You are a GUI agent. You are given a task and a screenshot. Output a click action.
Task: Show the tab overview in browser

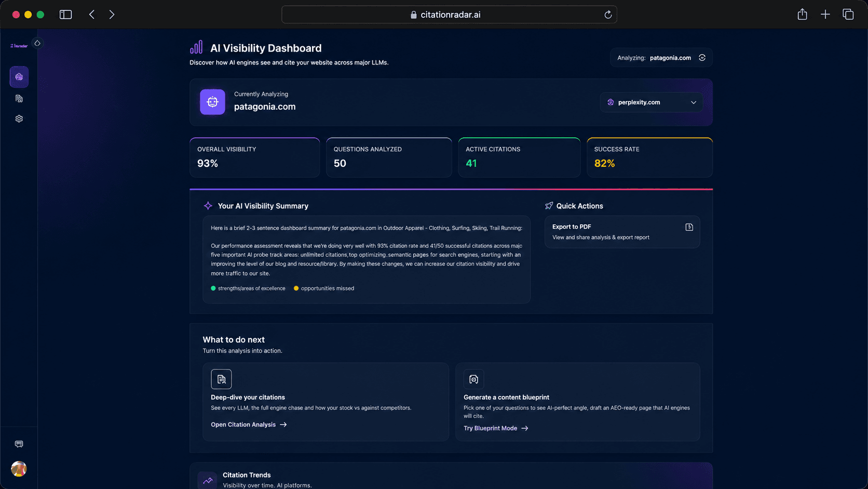coord(848,15)
